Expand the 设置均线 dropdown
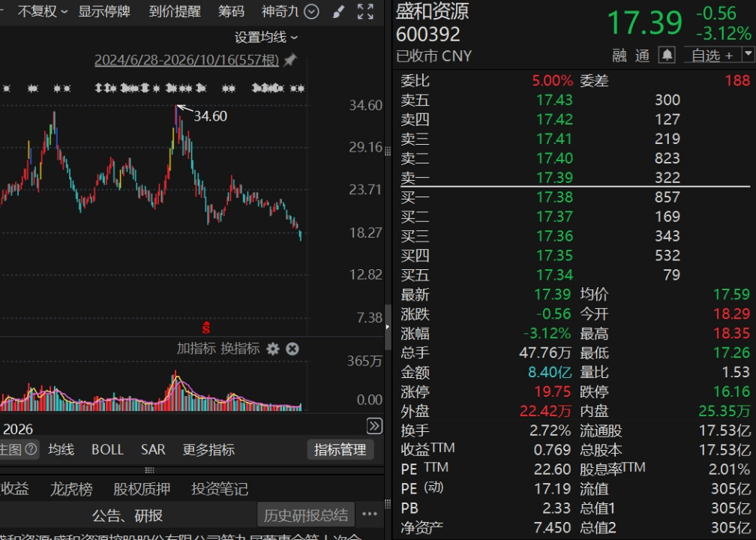Screen dimensions: 756x540 (266, 37)
